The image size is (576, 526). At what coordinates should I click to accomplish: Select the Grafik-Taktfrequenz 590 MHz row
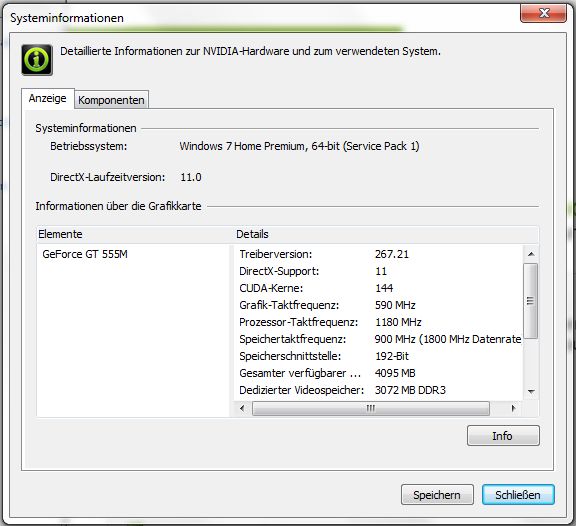click(x=378, y=305)
